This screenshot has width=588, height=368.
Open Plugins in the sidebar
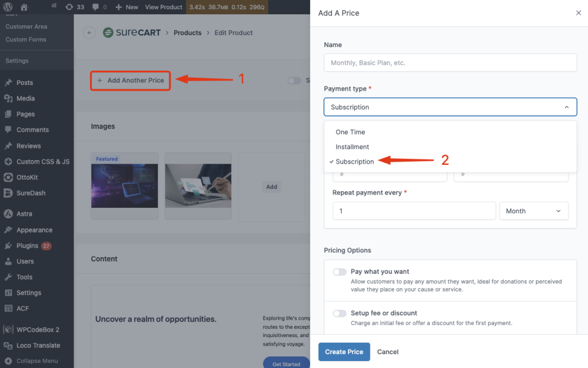28,246
